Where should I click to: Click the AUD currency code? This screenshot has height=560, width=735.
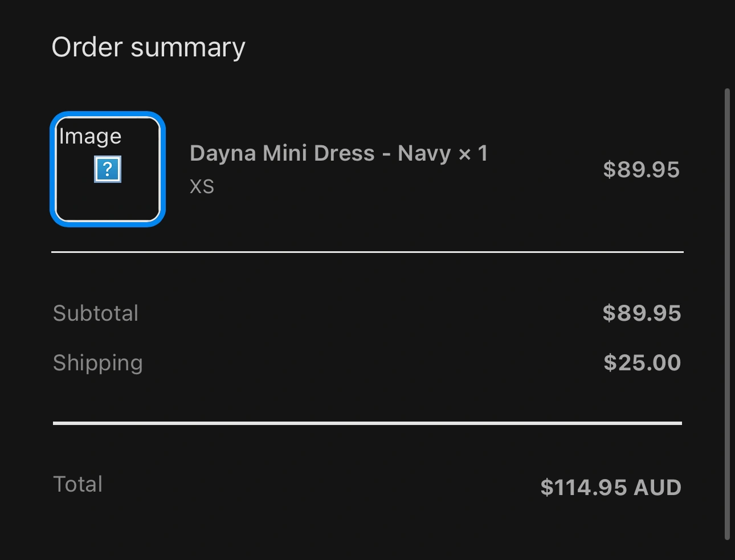658,488
